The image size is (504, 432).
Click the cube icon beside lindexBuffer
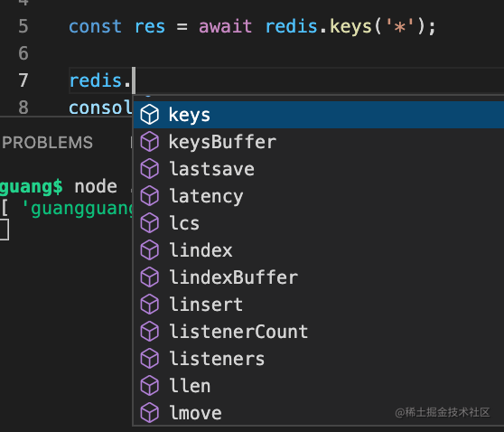[149, 277]
